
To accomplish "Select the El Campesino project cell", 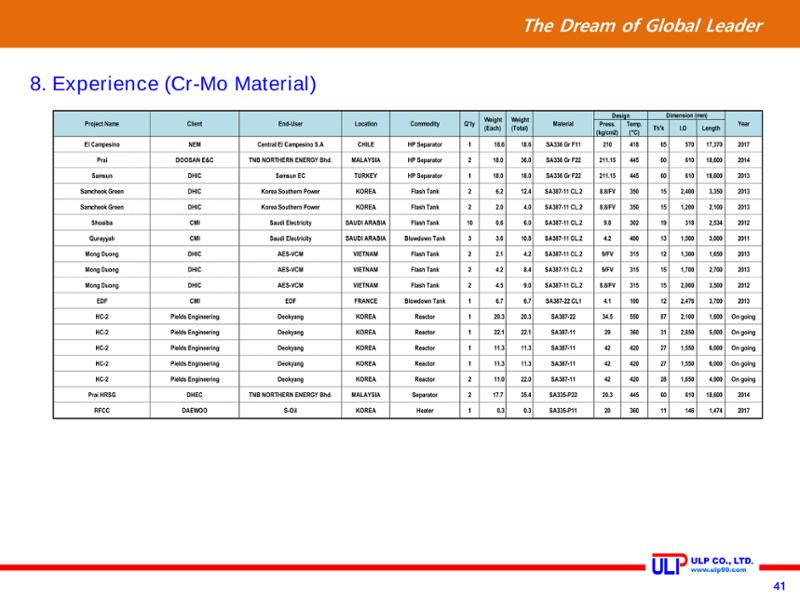I will click(102, 144).
